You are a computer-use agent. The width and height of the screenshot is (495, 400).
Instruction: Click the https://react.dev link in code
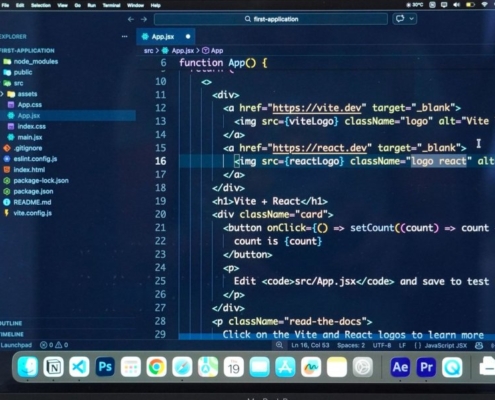pos(319,148)
